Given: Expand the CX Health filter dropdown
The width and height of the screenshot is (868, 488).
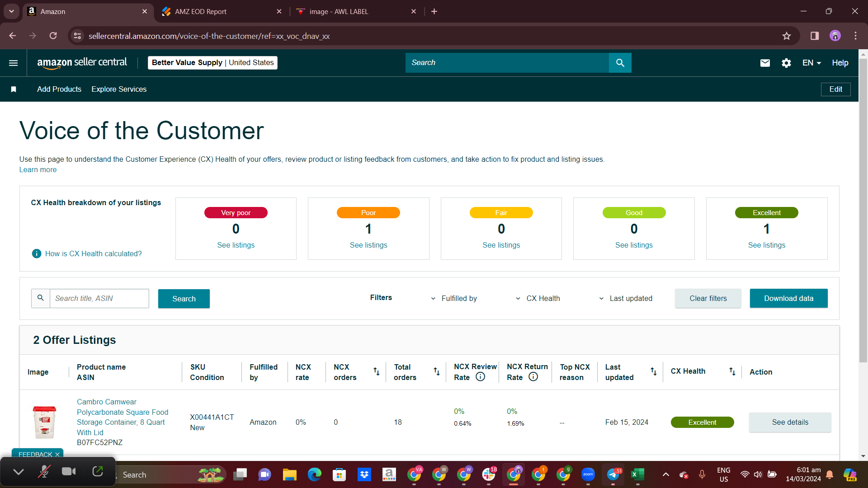Looking at the screenshot, I should click(538, 299).
